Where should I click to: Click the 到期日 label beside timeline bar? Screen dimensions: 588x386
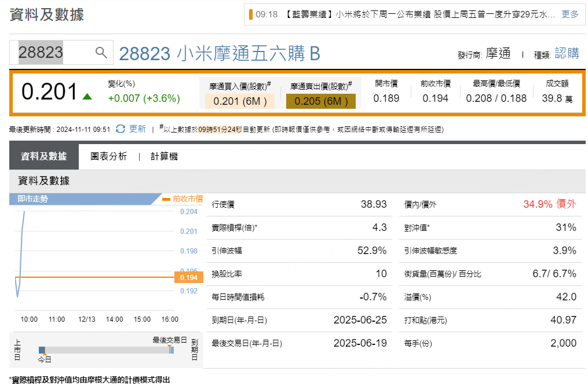(195, 350)
